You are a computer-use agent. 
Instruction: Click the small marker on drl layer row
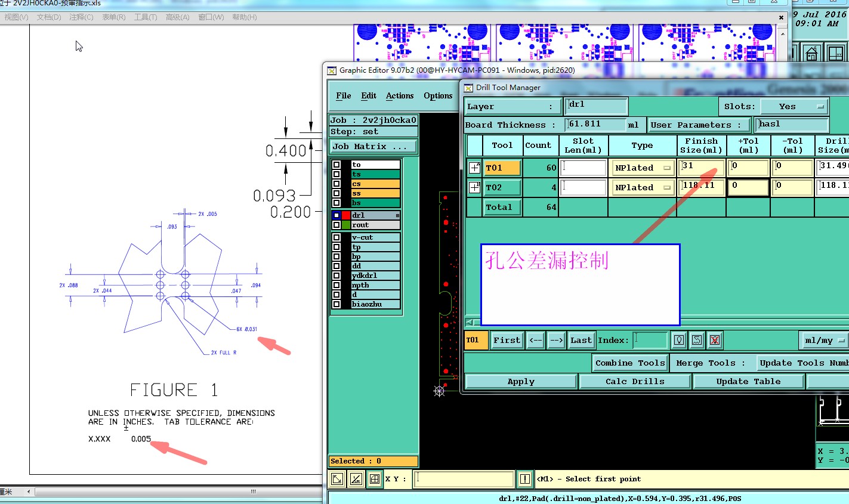(x=397, y=215)
